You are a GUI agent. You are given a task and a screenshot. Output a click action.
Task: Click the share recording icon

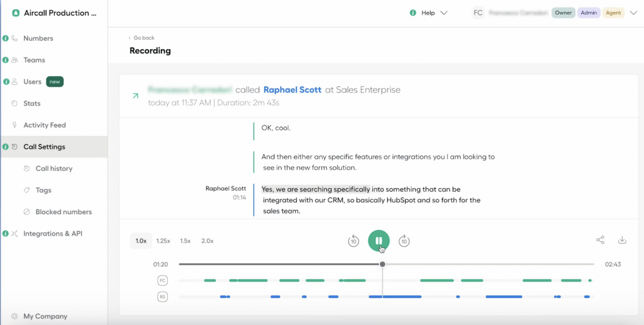(601, 240)
